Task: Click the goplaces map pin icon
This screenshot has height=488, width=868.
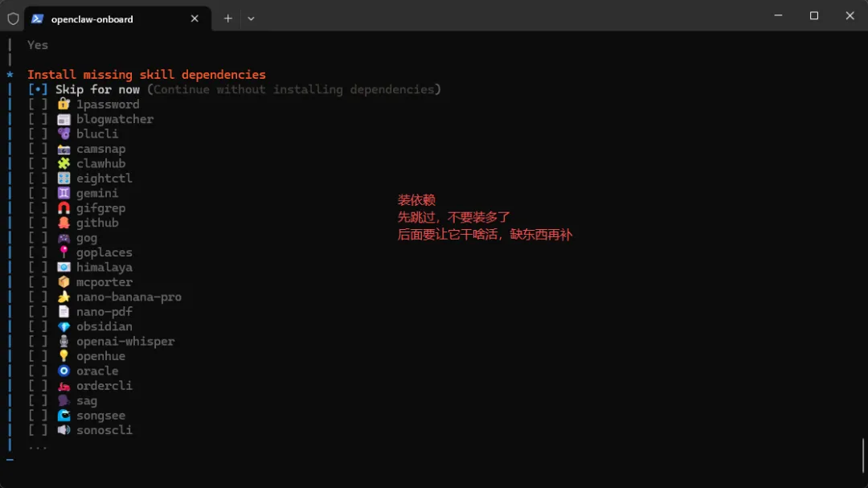Action: click(x=63, y=252)
